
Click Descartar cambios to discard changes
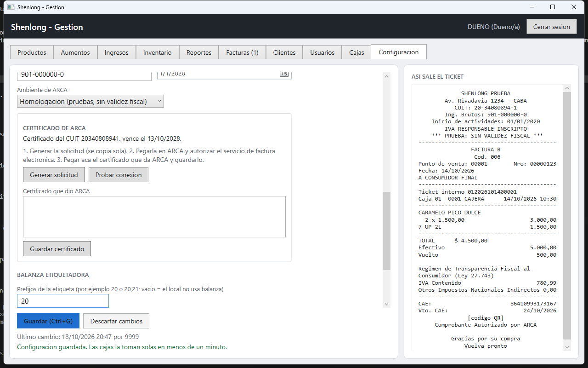(x=116, y=321)
